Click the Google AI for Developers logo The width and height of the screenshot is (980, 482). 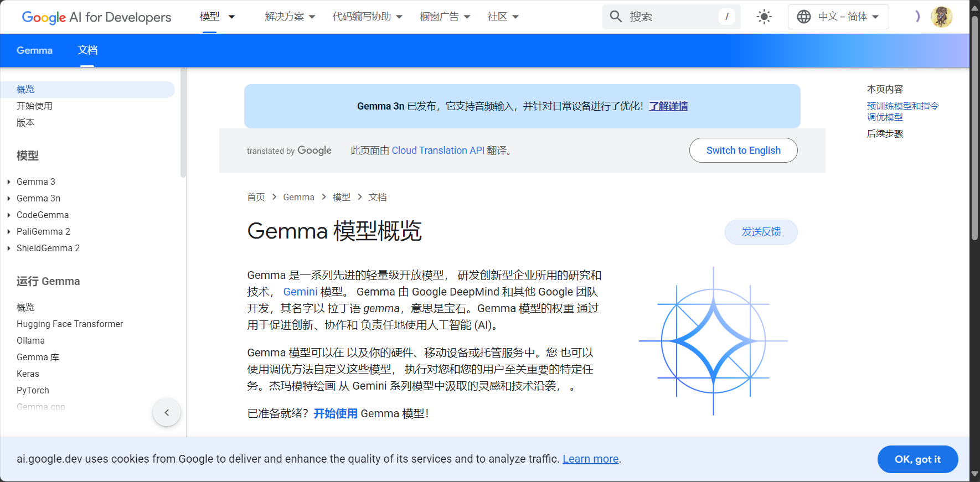point(96,17)
